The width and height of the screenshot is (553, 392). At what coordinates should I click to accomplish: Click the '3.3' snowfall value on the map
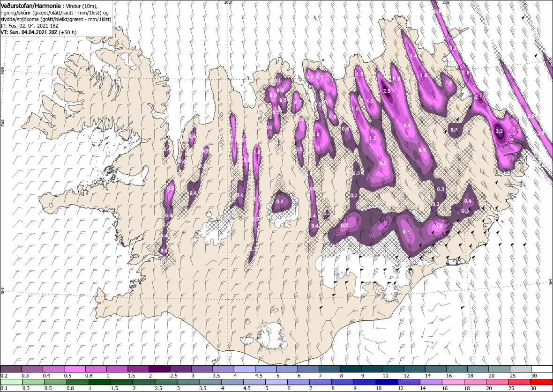(499, 132)
